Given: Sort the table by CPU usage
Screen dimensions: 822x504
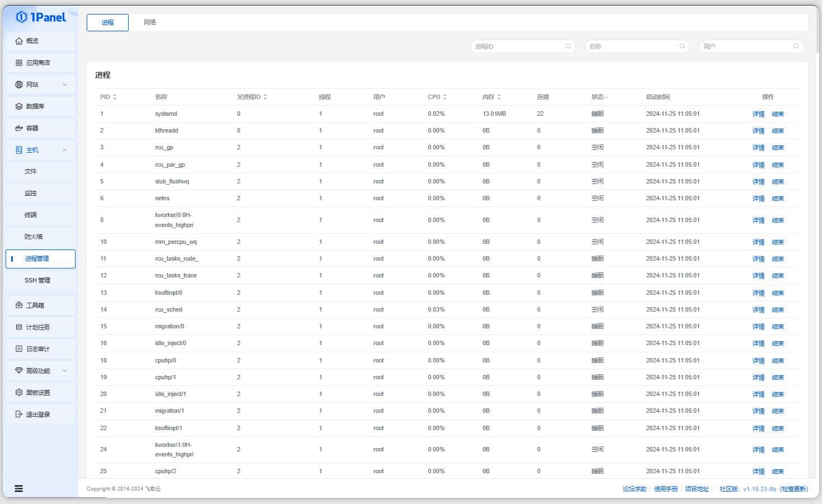Looking at the screenshot, I should (x=445, y=97).
